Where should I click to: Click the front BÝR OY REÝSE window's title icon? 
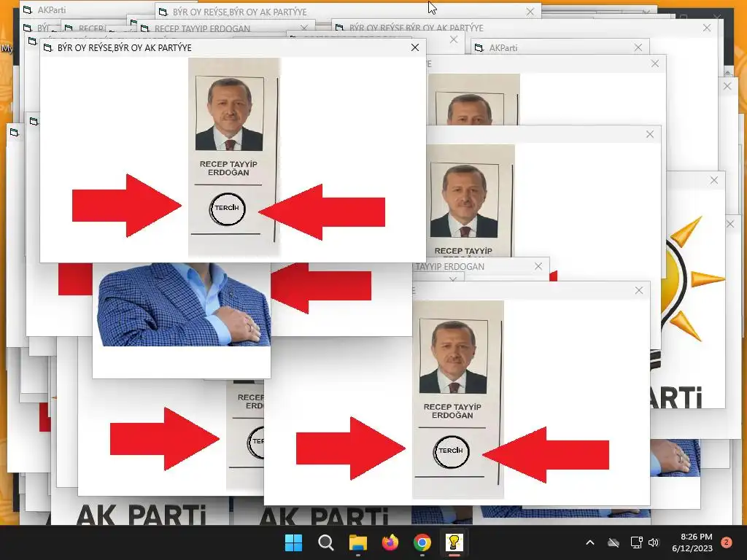coord(48,47)
